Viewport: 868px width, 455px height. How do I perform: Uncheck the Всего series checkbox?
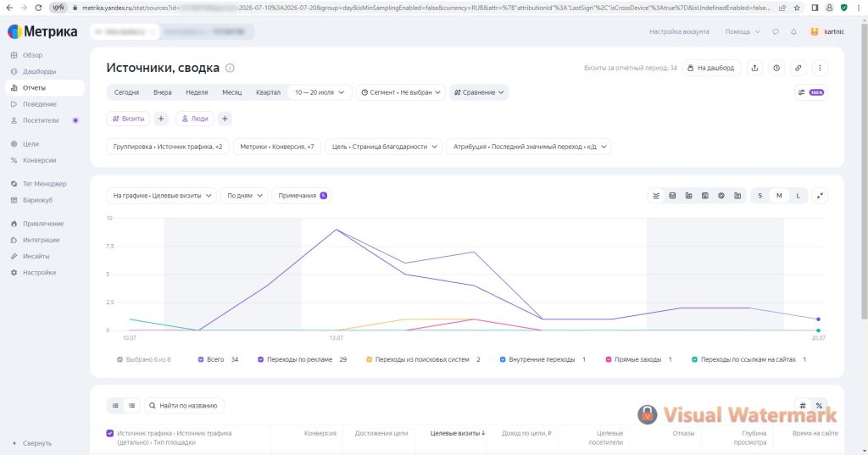coord(201,360)
